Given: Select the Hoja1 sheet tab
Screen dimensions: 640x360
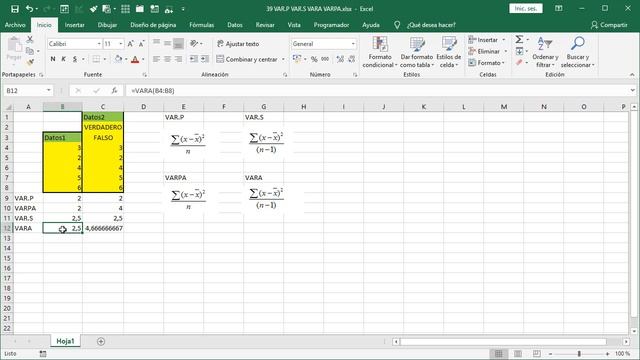Looking at the screenshot, I should coord(65,341).
